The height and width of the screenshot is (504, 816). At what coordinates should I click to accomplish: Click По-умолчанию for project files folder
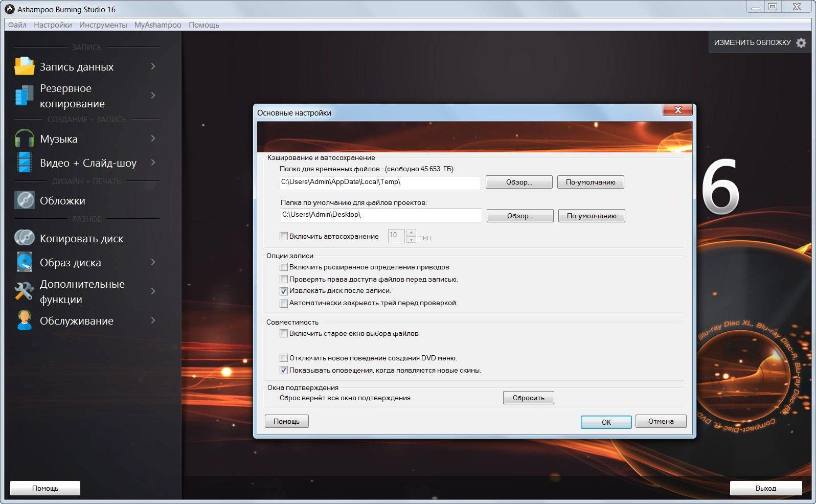point(592,216)
